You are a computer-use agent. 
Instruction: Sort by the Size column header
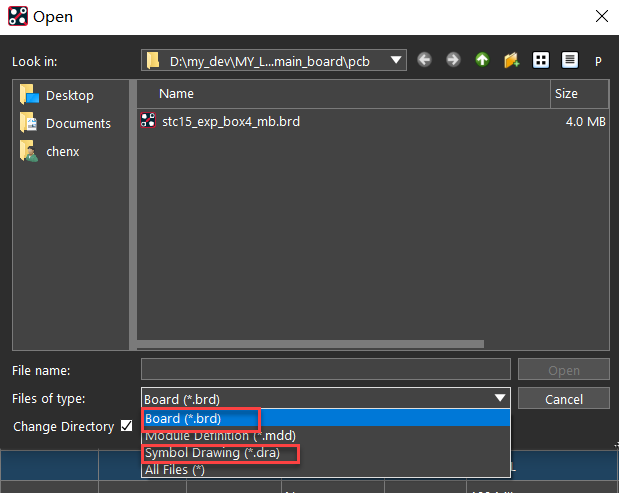(579, 94)
